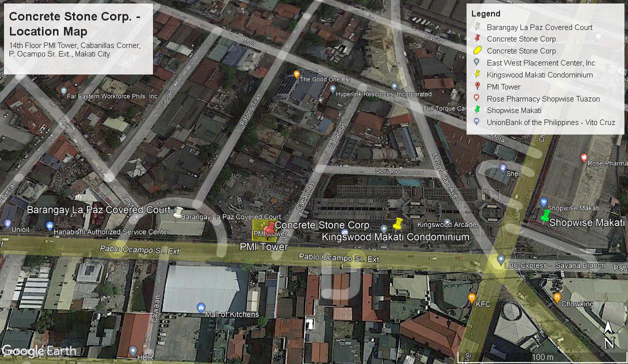Viewport: 628px width, 364px height.
Task: Select the Chowking restaurant marker
Action: [x=557, y=298]
